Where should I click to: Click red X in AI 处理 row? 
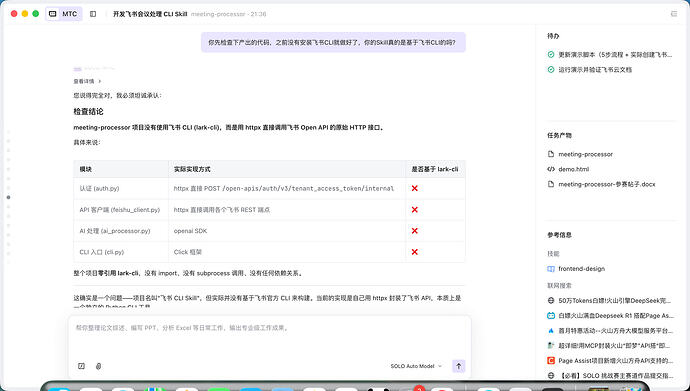[x=414, y=231]
